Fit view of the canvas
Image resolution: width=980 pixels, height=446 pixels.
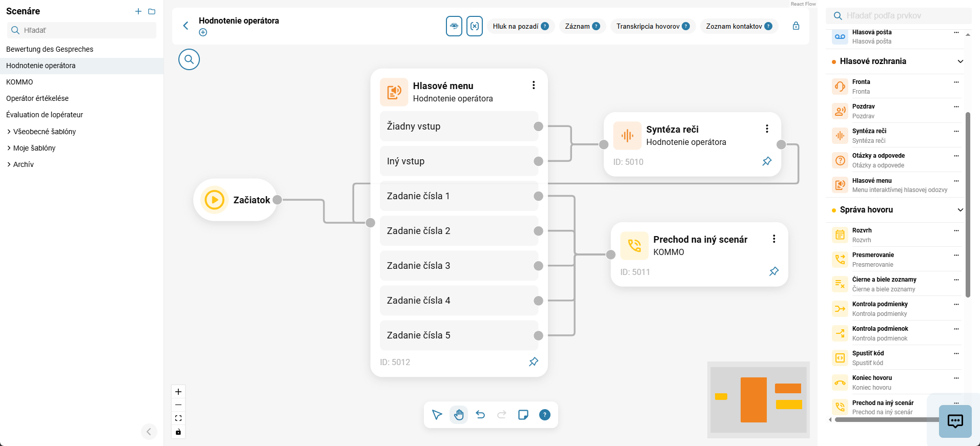click(x=178, y=418)
